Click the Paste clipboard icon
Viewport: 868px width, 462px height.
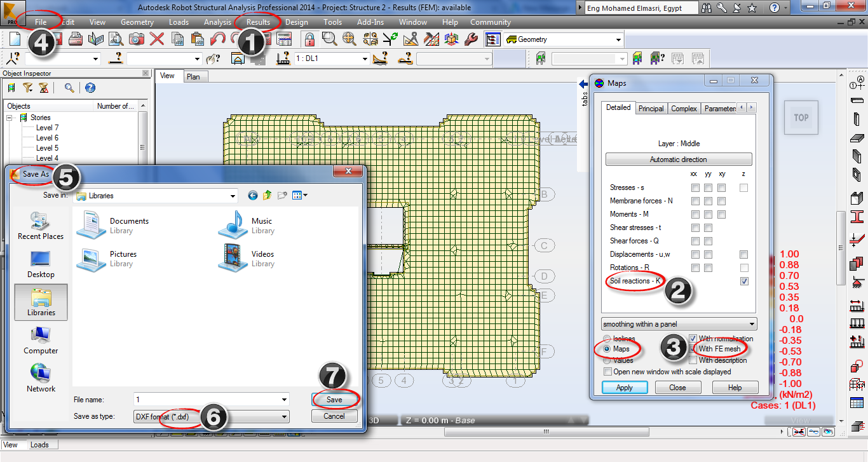click(x=197, y=39)
